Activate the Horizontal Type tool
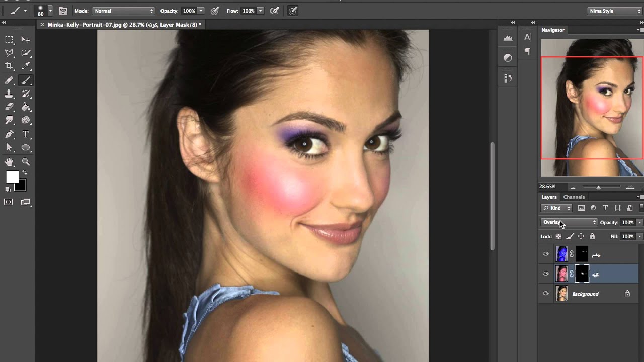This screenshot has height=362, width=644. click(x=26, y=134)
